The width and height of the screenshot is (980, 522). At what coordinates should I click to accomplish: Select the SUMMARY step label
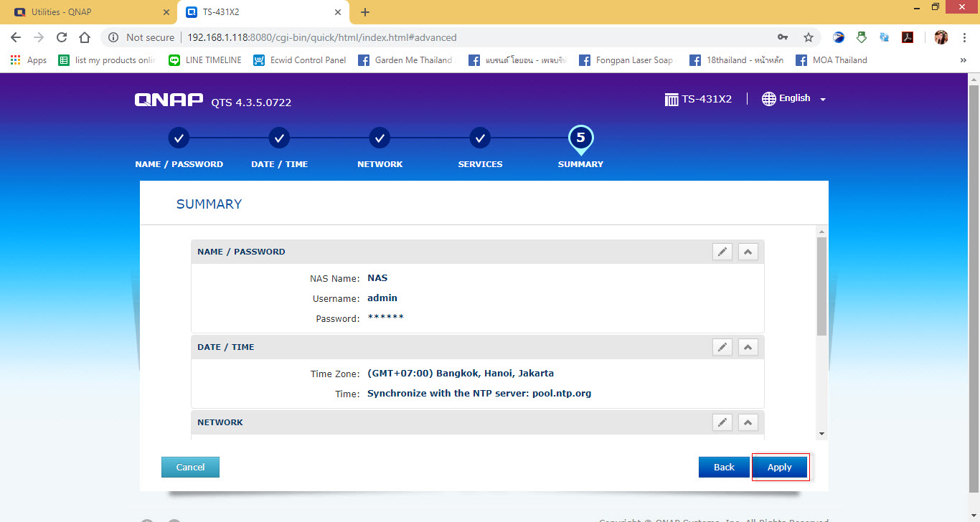coord(580,163)
